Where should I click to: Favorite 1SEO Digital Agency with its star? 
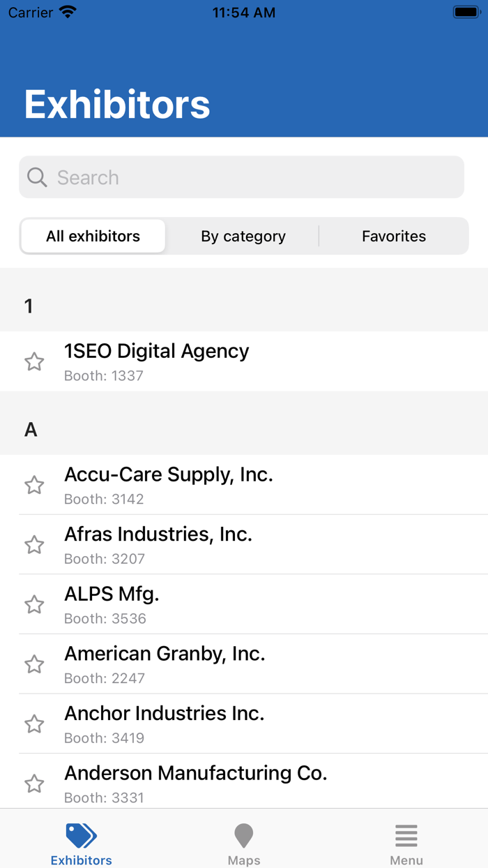tap(34, 361)
